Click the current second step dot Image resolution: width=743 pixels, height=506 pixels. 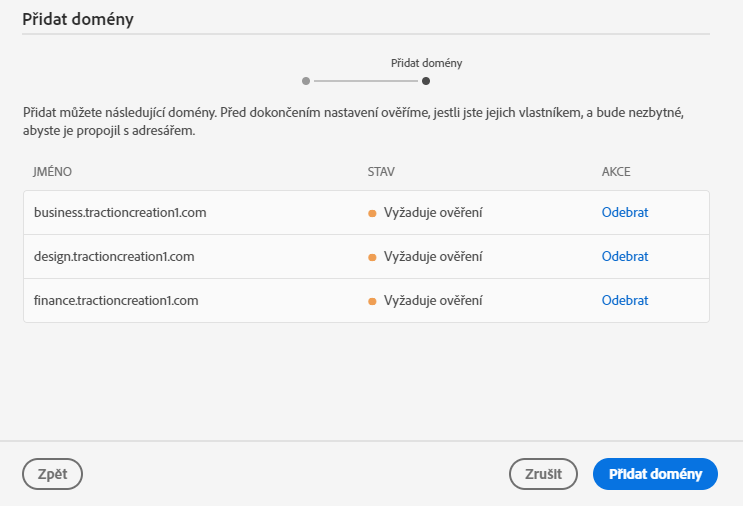(426, 80)
